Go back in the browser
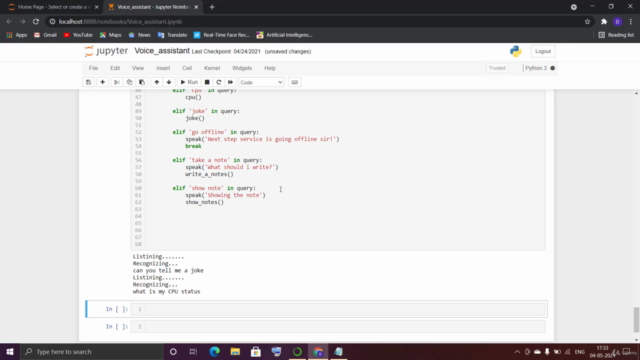 coord(9,22)
